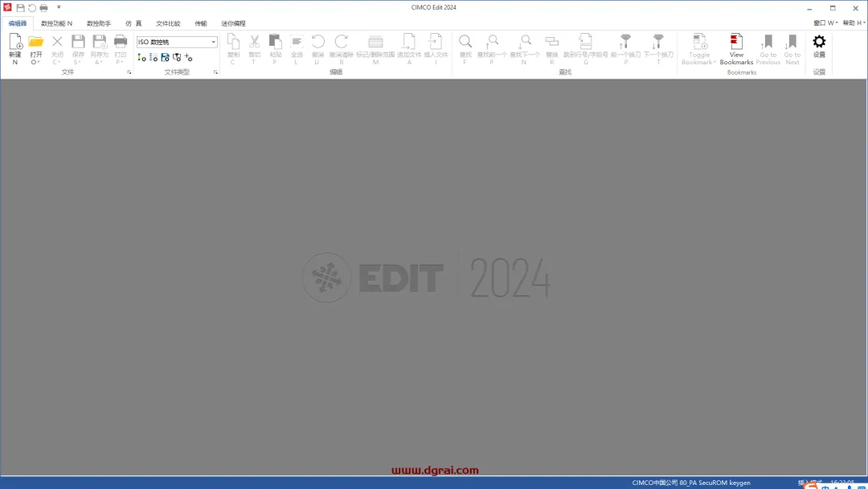868x489 pixels.
Task: Click the 前一个换刀 previous tool change icon
Action: pos(625,42)
